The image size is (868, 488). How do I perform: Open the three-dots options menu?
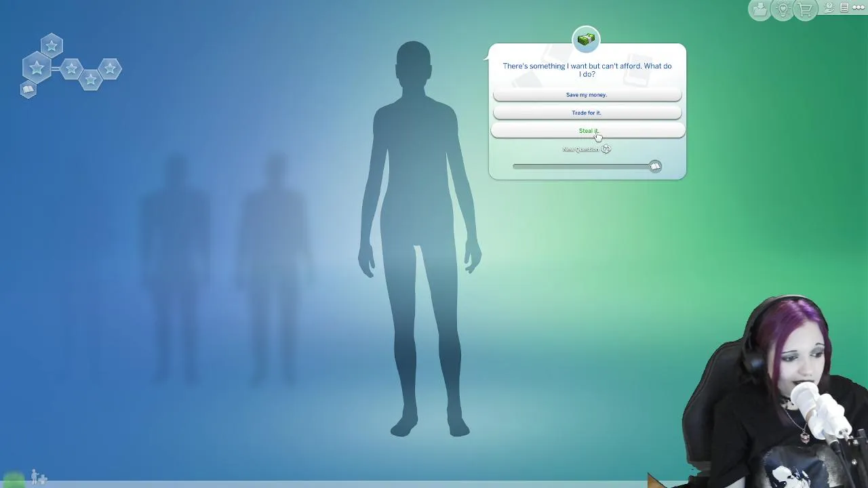coord(859,7)
